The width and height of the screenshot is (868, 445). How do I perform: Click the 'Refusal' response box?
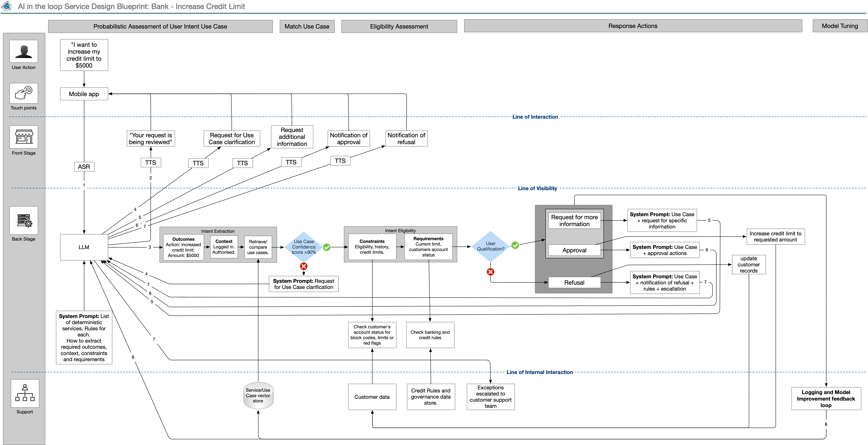click(x=574, y=282)
